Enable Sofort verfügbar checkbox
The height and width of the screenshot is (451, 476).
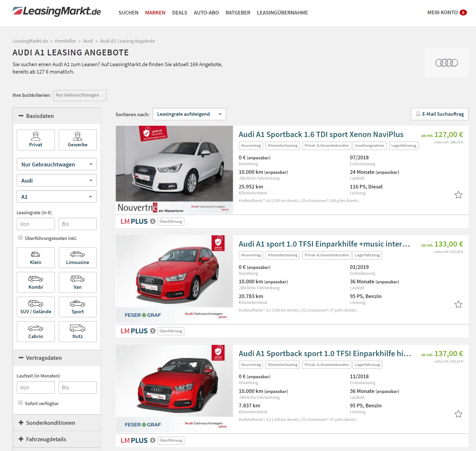21,403
